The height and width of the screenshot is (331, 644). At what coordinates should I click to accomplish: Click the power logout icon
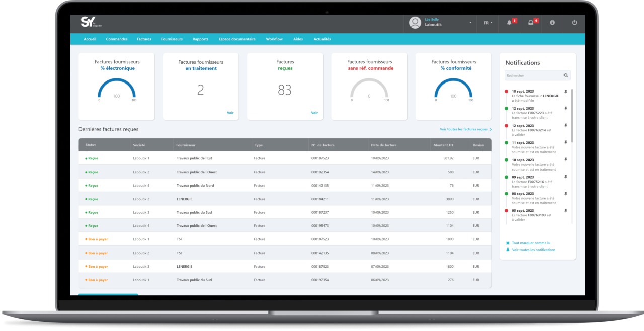(x=574, y=23)
